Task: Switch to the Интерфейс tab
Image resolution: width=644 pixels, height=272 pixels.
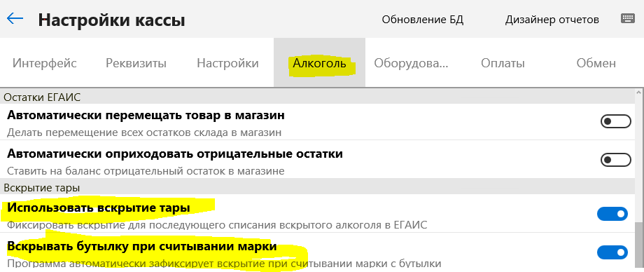Action: pos(45,63)
